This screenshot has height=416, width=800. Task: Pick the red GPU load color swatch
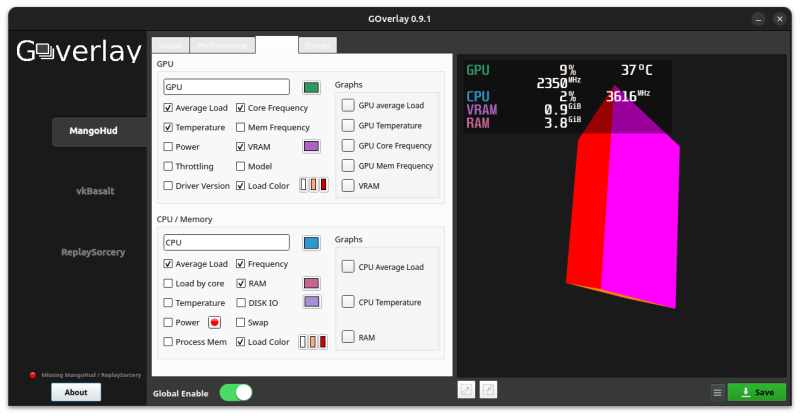coord(323,185)
